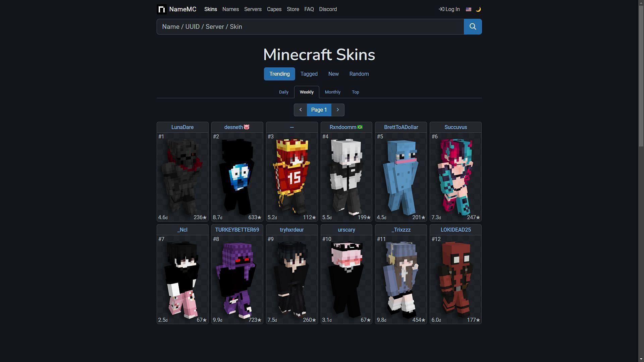This screenshot has width=644, height=362.
Task: Select the Top time filter toggle
Action: click(x=355, y=92)
